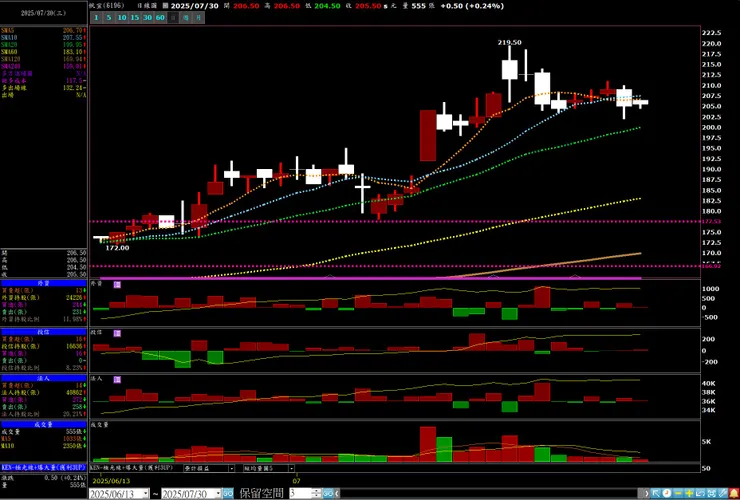
Task: Select the pen drawing tool icon
Action: point(723,493)
